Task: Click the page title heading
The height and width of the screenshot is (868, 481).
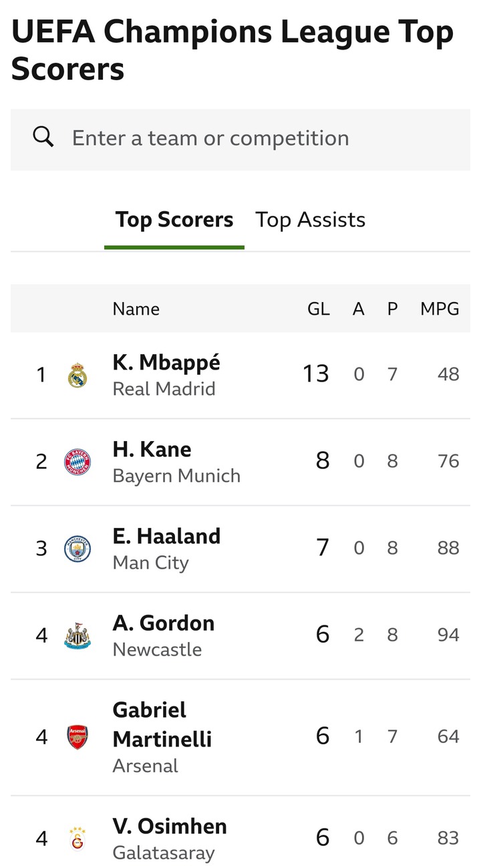Action: click(x=232, y=50)
